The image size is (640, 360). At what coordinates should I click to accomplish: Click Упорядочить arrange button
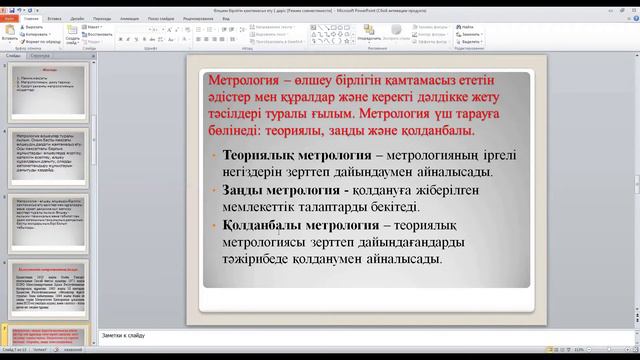pyautogui.click(x=369, y=33)
